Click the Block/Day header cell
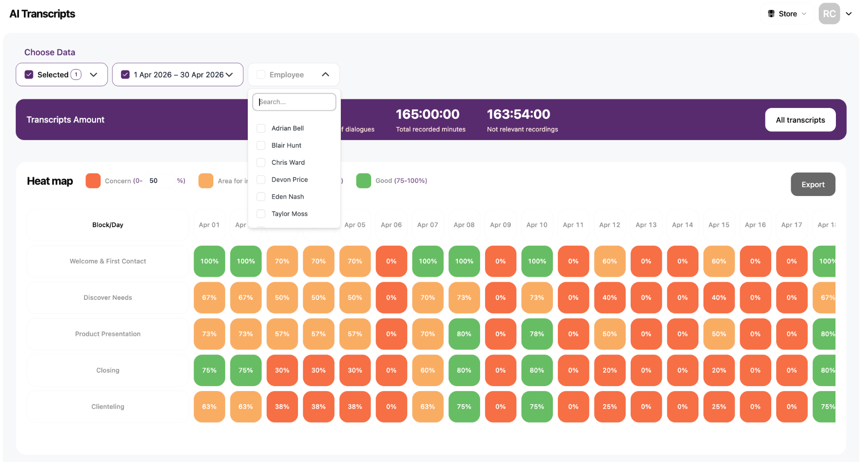The width and height of the screenshot is (868, 462). pos(108,225)
